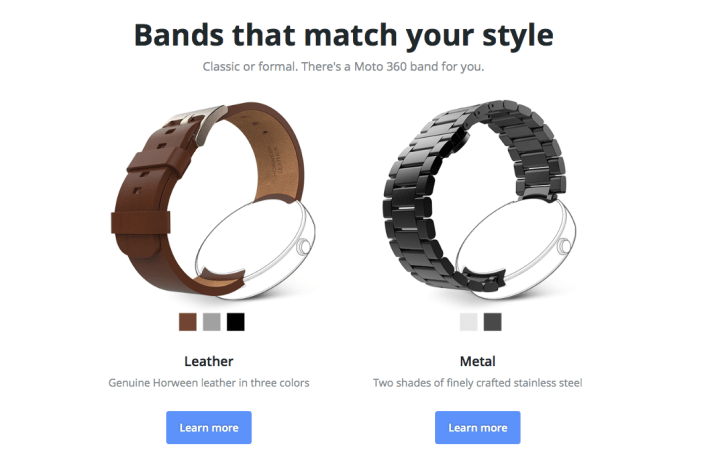Click the stainless steel shades description

[x=478, y=383]
